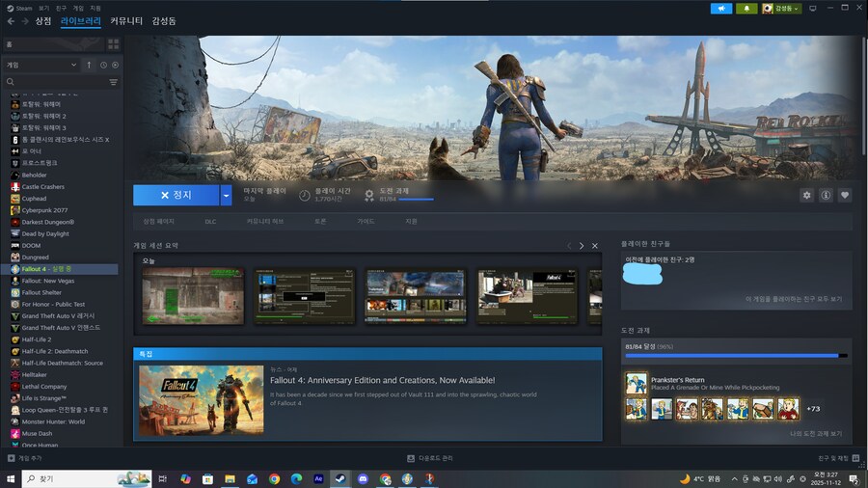868x488 pixels.
Task: Toggle the sort order arrow in library
Action: pyautogui.click(x=89, y=65)
